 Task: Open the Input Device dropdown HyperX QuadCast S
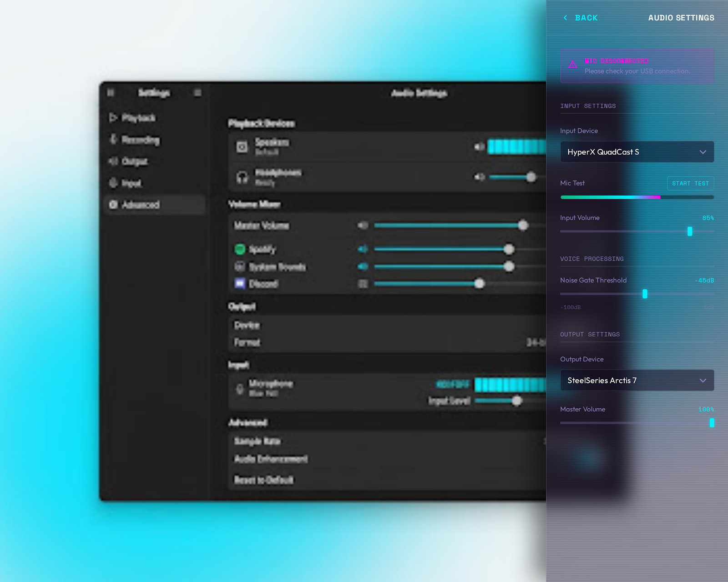click(x=637, y=152)
